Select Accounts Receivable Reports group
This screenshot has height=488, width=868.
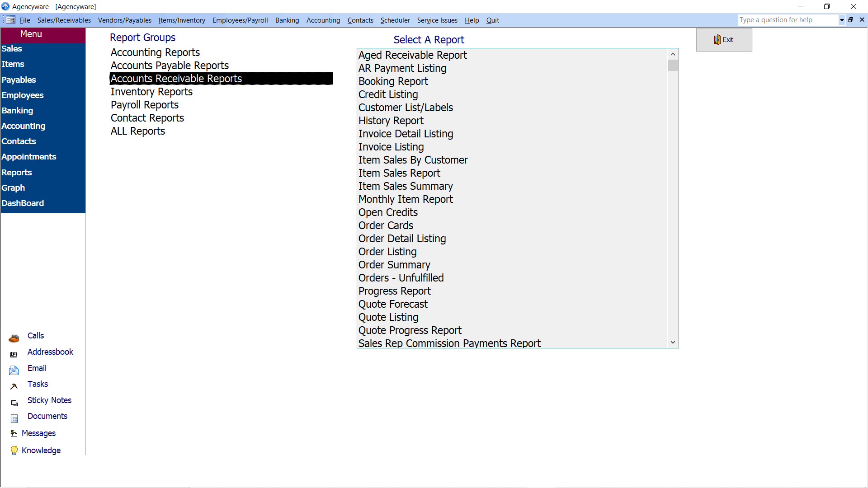click(221, 79)
